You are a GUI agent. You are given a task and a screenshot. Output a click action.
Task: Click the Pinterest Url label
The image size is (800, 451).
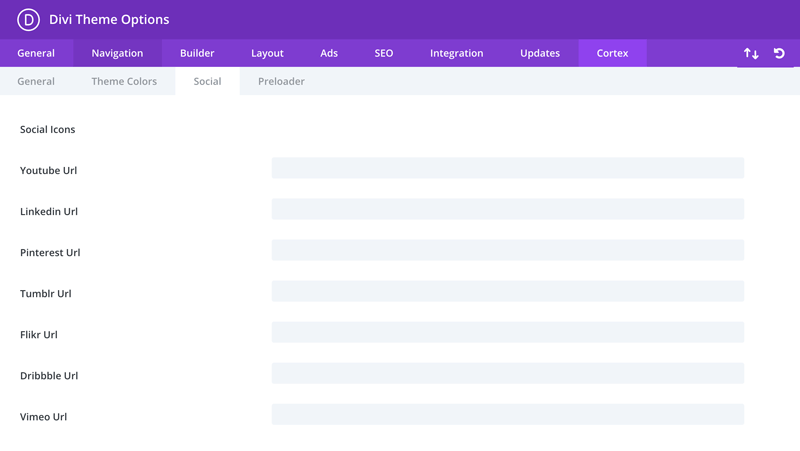50,253
